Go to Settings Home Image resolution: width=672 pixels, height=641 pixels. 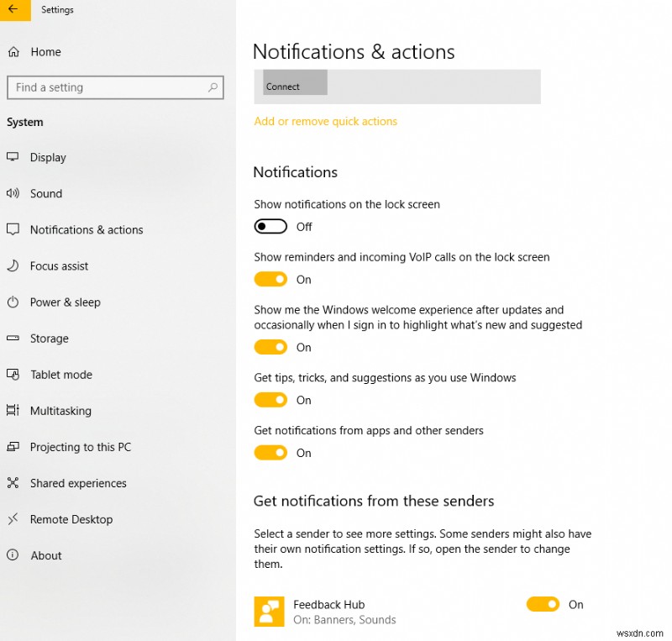(46, 51)
